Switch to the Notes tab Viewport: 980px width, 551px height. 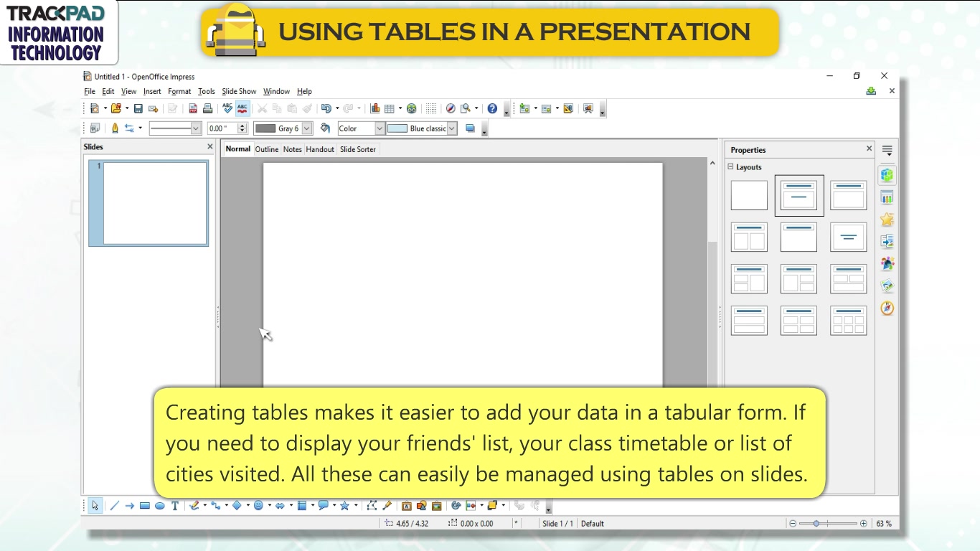[293, 149]
